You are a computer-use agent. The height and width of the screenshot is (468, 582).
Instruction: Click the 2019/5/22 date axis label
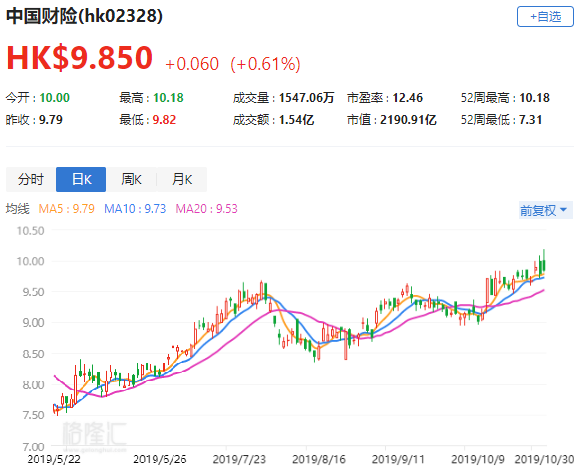point(54,459)
